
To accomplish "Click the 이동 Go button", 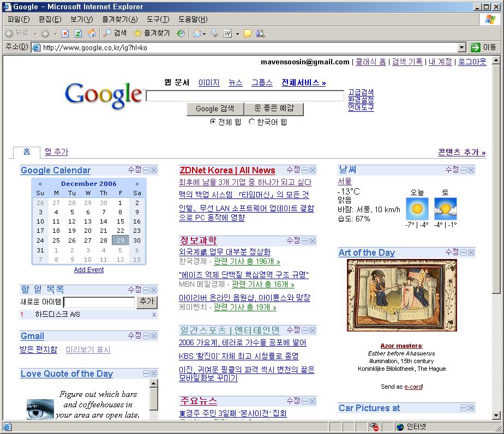I will (483, 47).
